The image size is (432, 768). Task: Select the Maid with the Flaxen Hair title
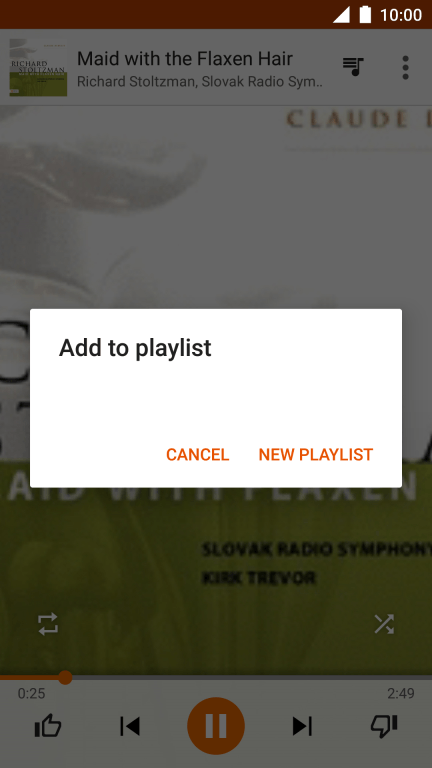click(185, 59)
